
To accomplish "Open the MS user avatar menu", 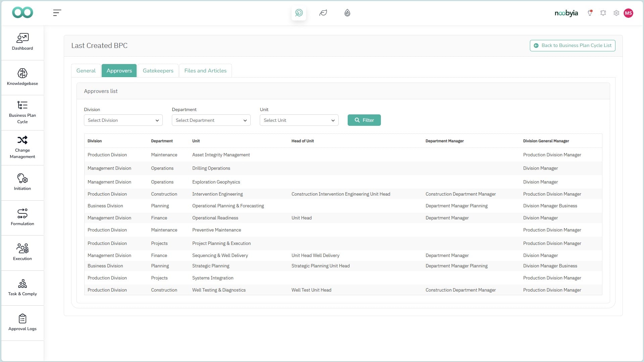I will pyautogui.click(x=628, y=13).
